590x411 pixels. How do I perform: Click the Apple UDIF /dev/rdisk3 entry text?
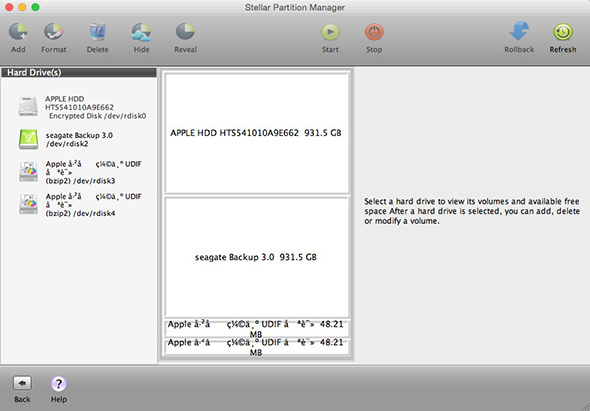coord(94,172)
